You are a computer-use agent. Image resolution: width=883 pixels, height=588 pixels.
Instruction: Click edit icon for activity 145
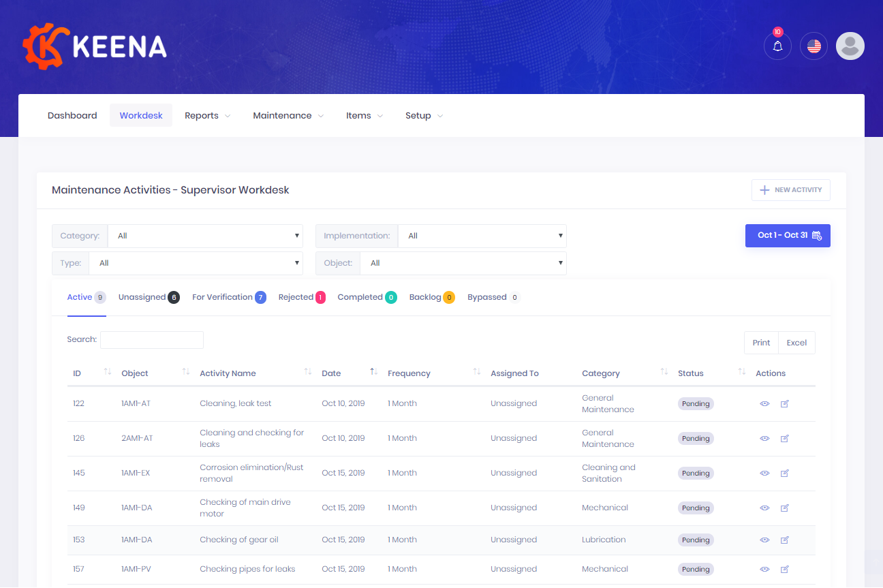tap(784, 473)
